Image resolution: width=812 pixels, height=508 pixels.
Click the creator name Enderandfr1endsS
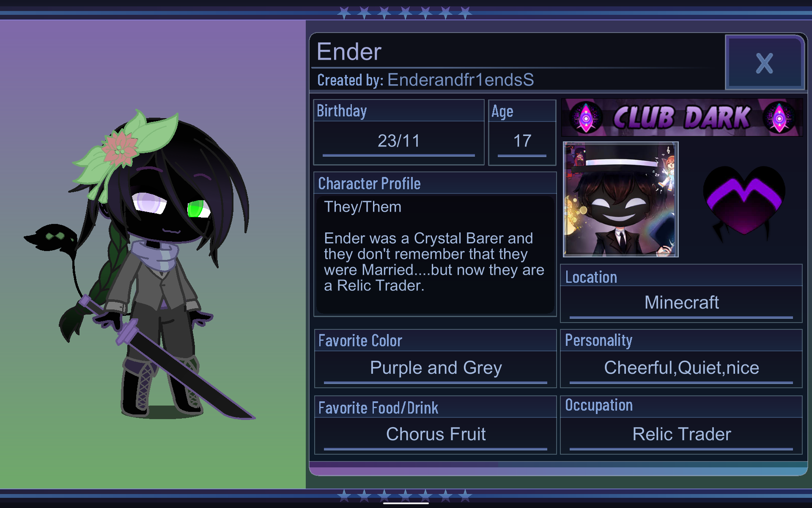click(461, 80)
